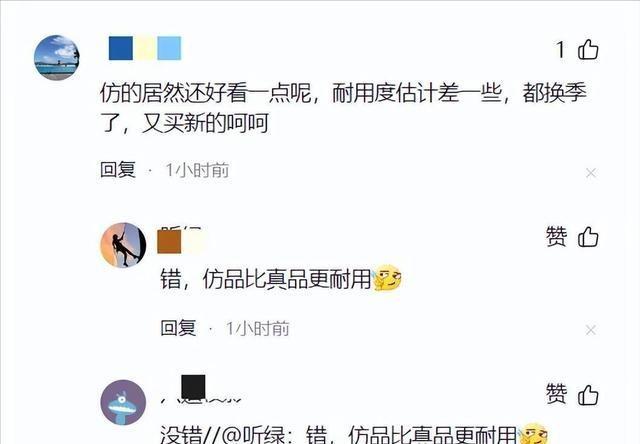
Task: Click the like count 1 on top comment
Action: pos(561,50)
